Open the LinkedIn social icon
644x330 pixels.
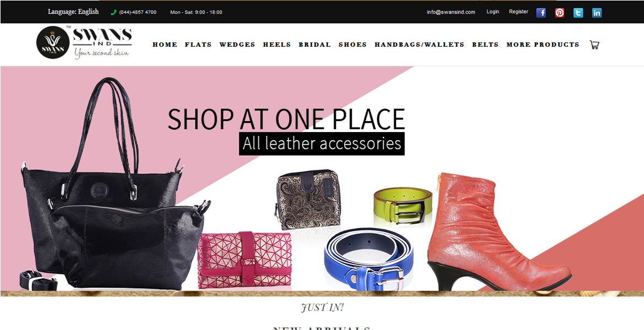click(x=597, y=13)
